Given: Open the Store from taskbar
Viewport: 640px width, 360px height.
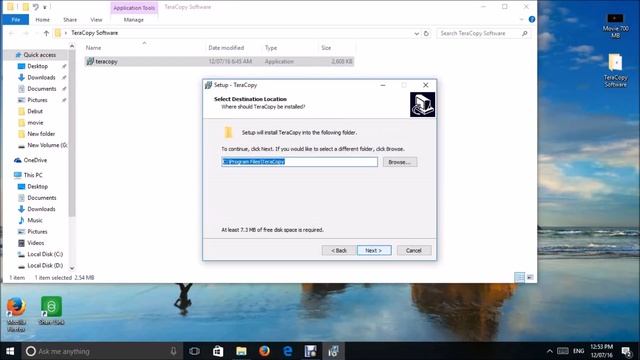Looking at the screenshot, I should pos(218,351).
